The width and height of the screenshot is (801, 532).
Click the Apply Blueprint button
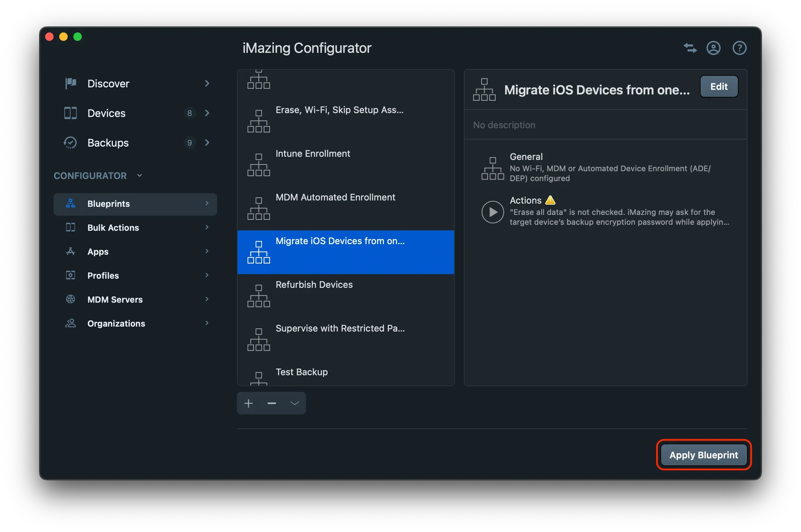703,455
